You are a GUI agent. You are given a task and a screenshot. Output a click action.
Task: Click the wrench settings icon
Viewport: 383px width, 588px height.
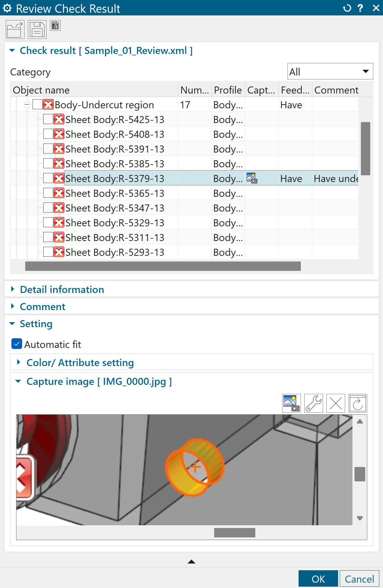[x=313, y=403]
